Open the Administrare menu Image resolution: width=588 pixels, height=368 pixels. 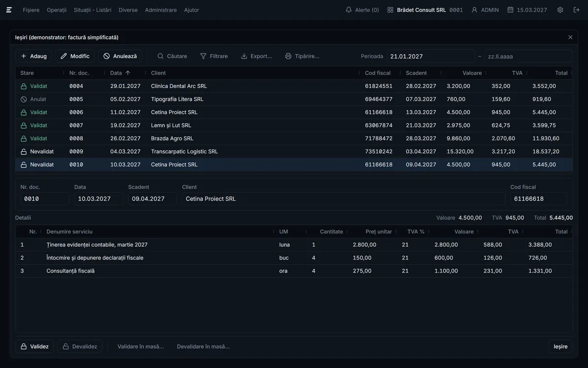point(161,10)
